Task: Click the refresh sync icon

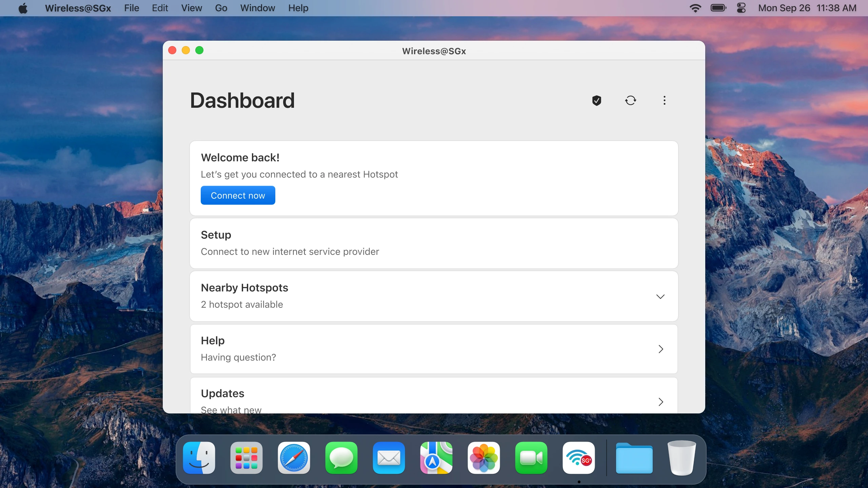Action: 630,100
